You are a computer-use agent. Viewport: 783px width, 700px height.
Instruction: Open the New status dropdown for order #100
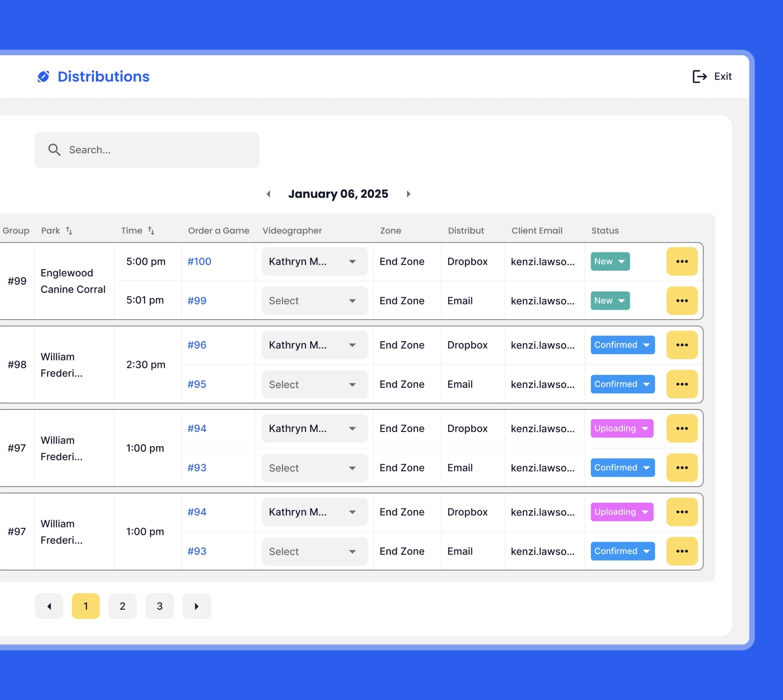[610, 262]
